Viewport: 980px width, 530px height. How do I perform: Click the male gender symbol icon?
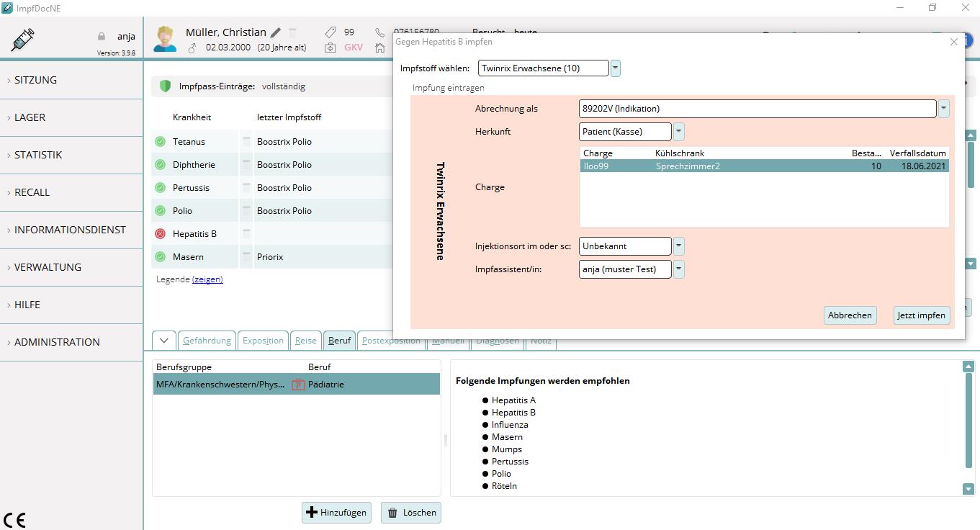point(192,48)
